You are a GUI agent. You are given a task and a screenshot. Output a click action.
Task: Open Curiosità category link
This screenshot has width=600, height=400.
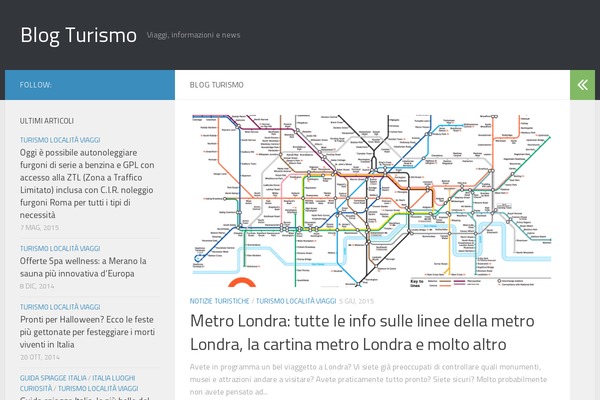pos(36,389)
